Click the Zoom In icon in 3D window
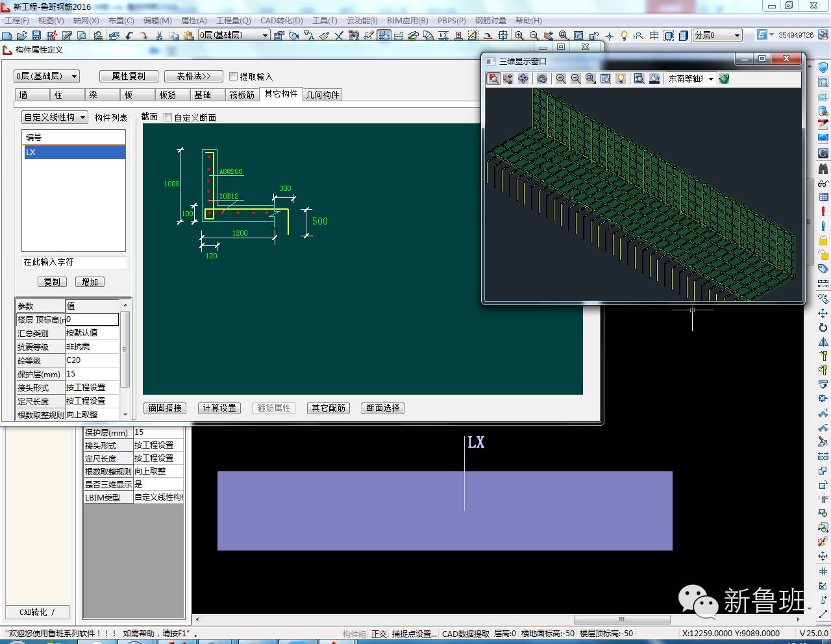831x644 pixels. 561,79
